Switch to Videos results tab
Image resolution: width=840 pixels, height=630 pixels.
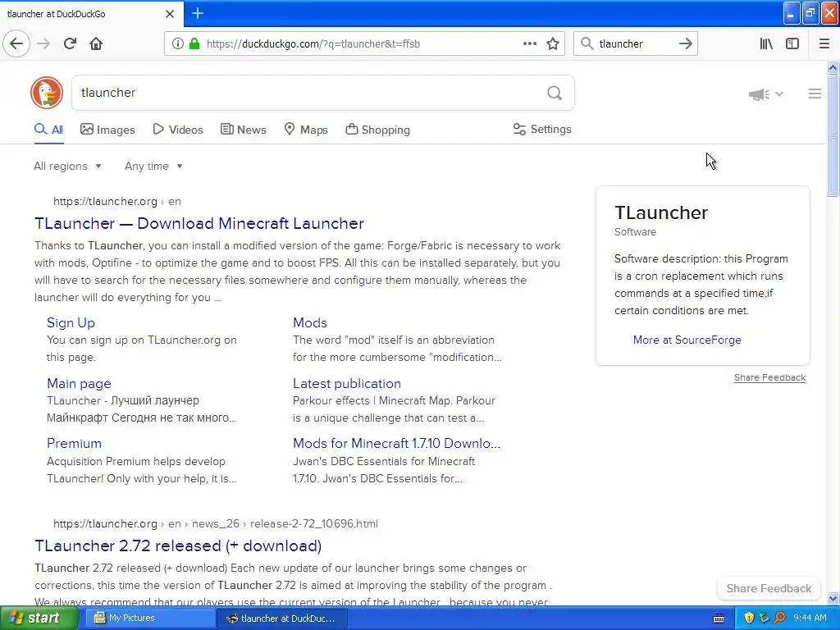tap(178, 130)
